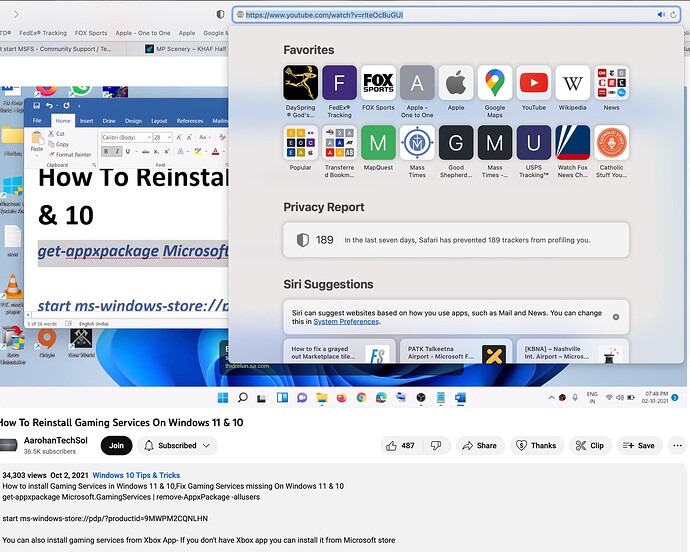Click the AarohanTechSol channel avatar
This screenshot has width=690, height=552.
pyautogui.click(x=9, y=445)
